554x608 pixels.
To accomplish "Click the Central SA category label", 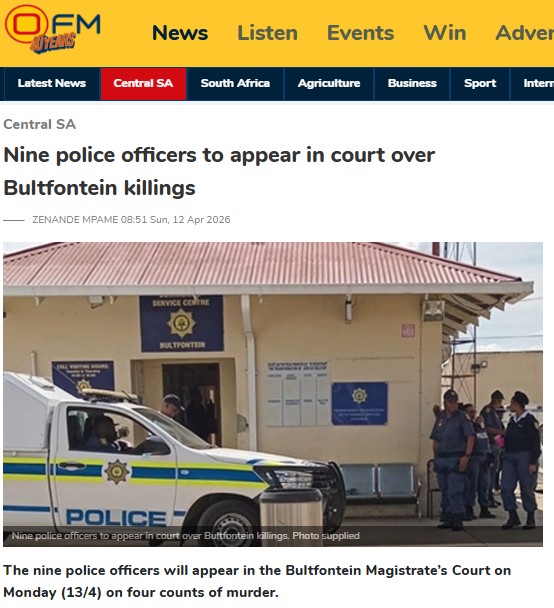I will coord(40,124).
